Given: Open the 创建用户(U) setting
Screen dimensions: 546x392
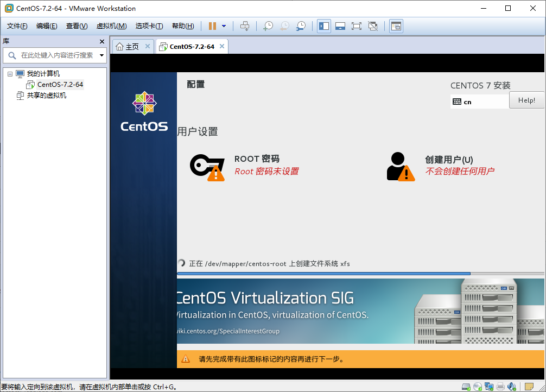Looking at the screenshot, I should coord(449,160).
